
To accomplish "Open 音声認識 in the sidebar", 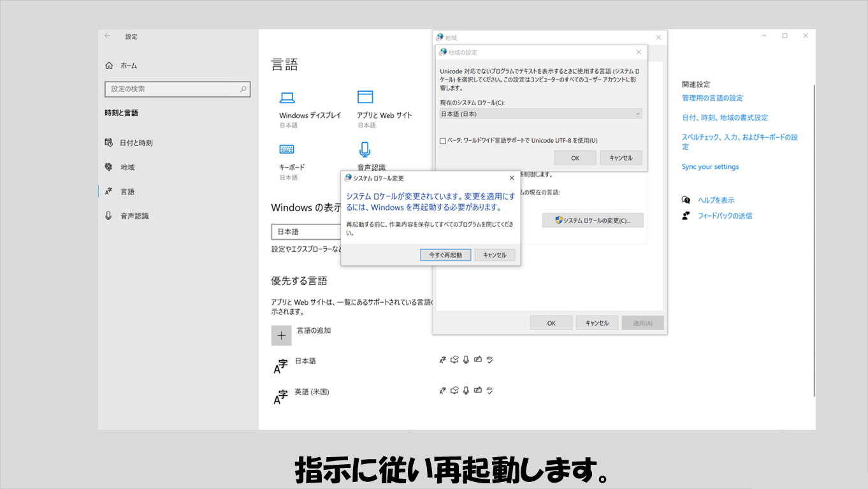I will click(134, 216).
